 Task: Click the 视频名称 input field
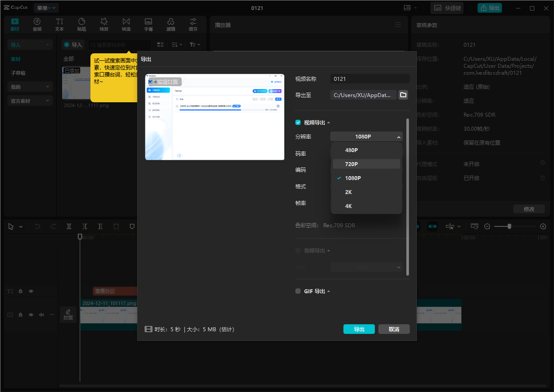point(370,79)
